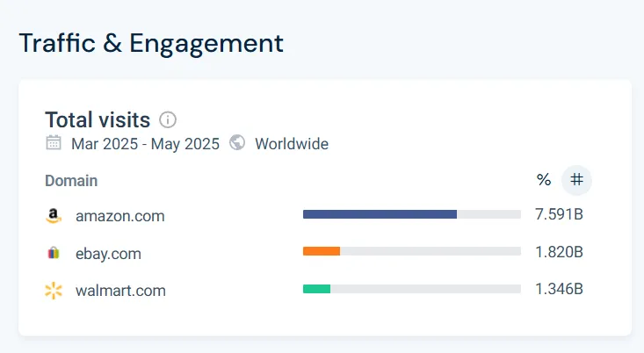Click the green walmart.com traffic bar
This screenshot has height=353, width=644.
(316, 288)
